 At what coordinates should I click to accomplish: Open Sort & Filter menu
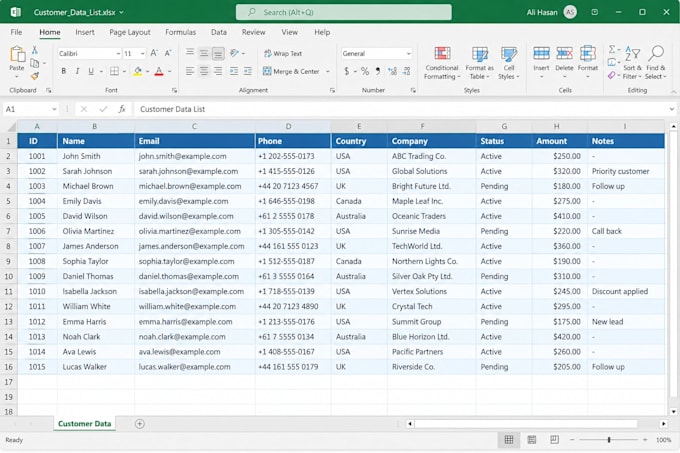click(x=632, y=63)
